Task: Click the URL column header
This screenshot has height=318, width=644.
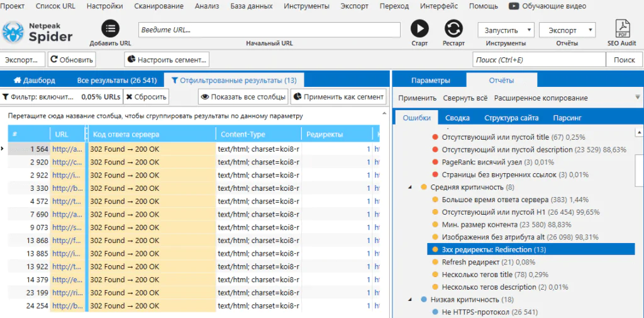Action: coord(67,135)
